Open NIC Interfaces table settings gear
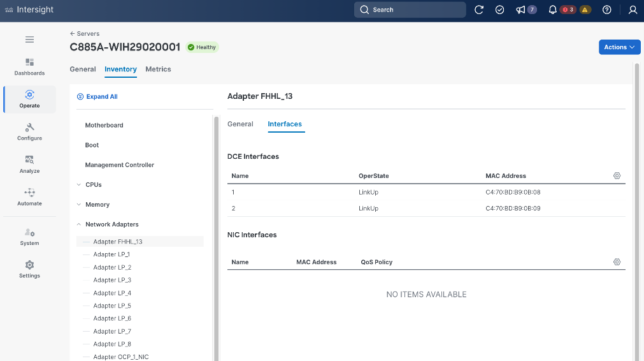 tap(617, 262)
